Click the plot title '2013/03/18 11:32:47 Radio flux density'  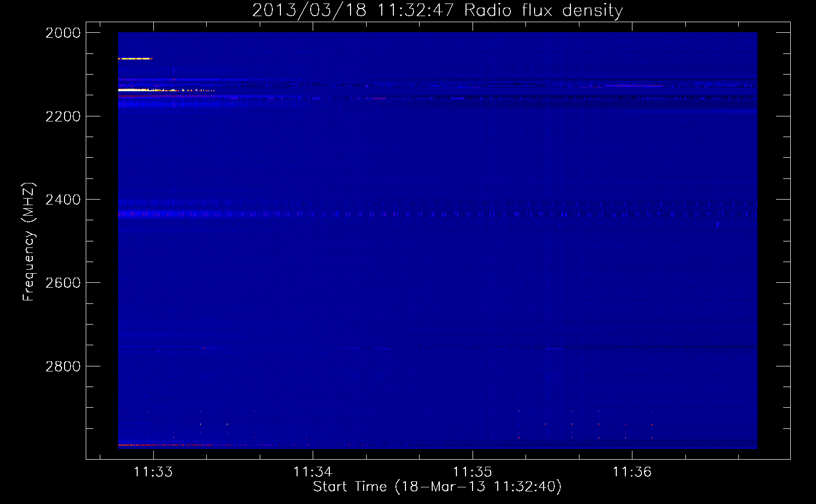point(438,10)
